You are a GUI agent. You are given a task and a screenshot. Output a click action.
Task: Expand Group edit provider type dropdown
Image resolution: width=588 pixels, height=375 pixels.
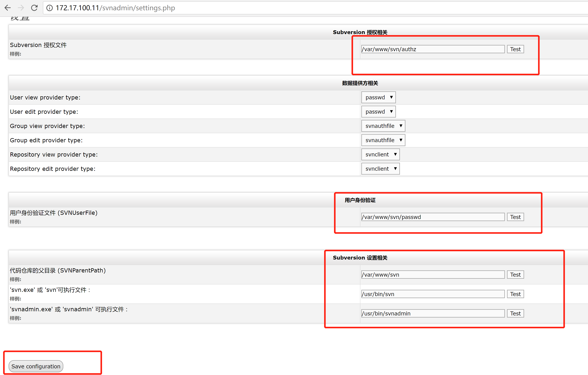click(383, 140)
